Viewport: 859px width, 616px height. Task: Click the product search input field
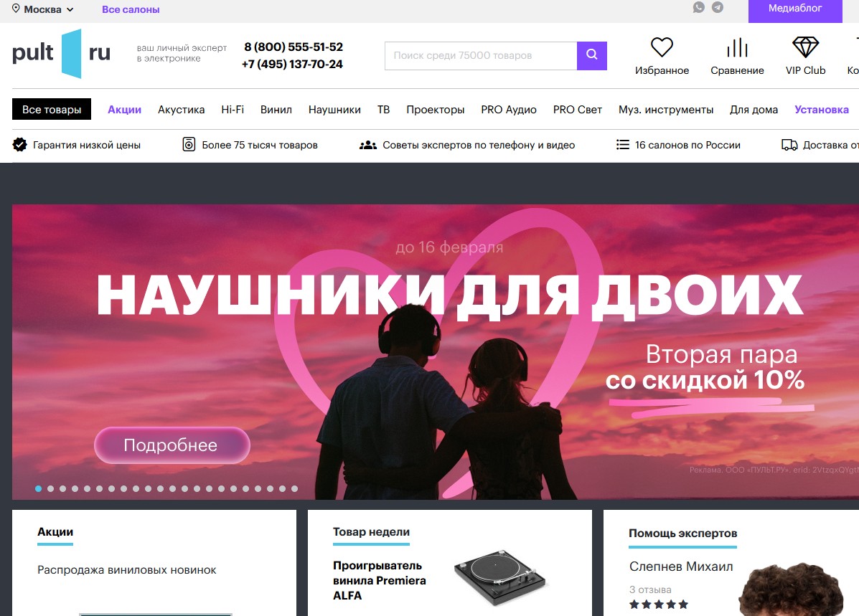click(x=481, y=55)
